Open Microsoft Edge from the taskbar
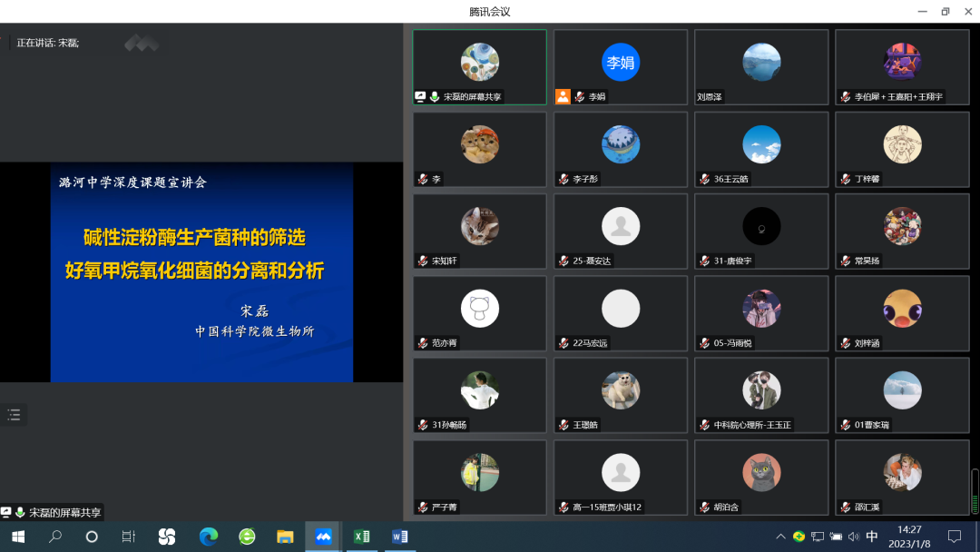 pos(208,537)
